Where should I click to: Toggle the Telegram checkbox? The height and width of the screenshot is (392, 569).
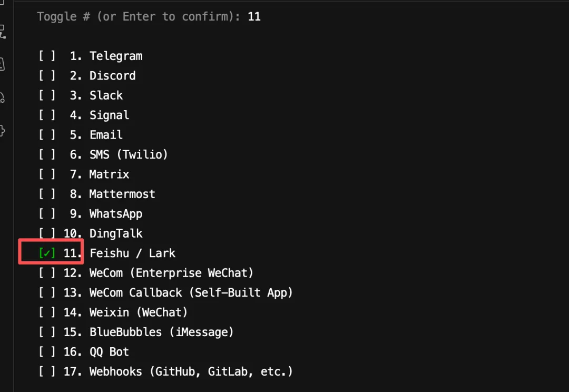(x=47, y=56)
